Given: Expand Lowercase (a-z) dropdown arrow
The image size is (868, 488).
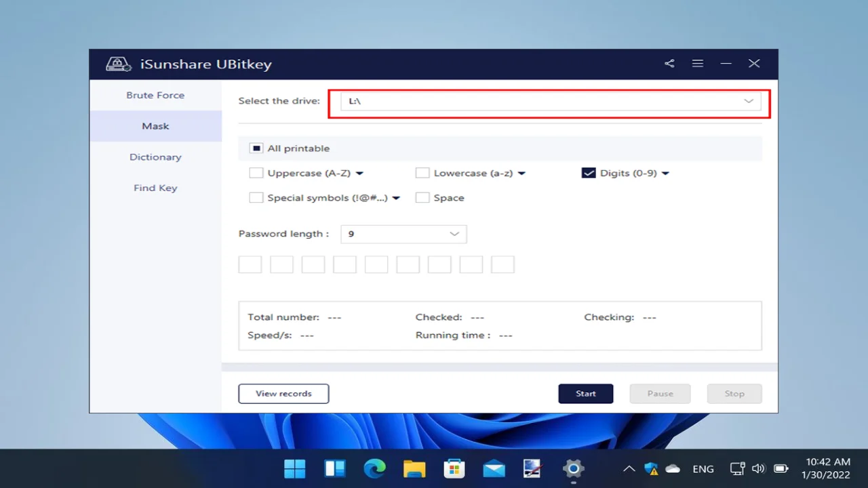Looking at the screenshot, I should pos(521,174).
